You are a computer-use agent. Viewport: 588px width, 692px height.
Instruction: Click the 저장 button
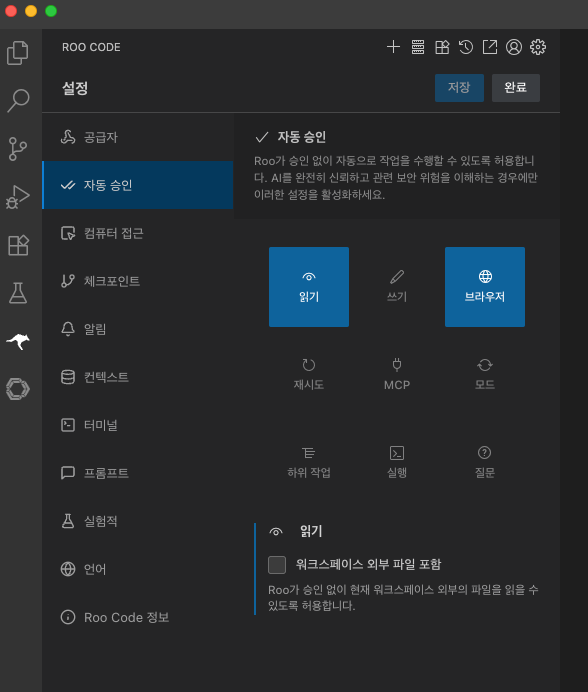(x=459, y=88)
